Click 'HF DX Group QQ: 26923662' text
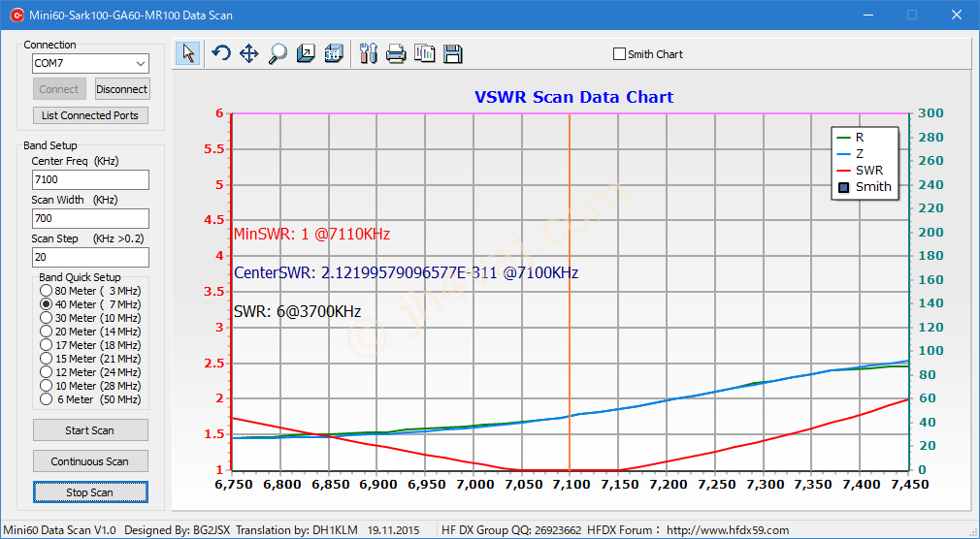Screen dimensions: 980x539 point(511,530)
